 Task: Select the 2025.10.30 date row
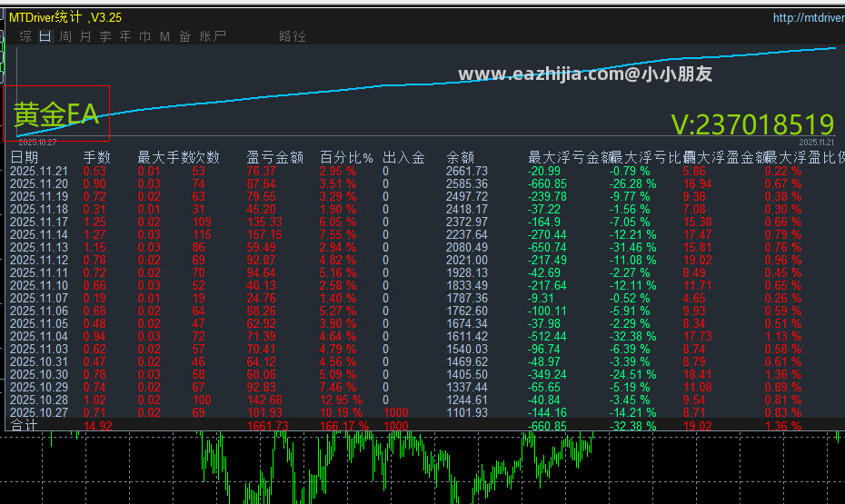click(x=39, y=375)
